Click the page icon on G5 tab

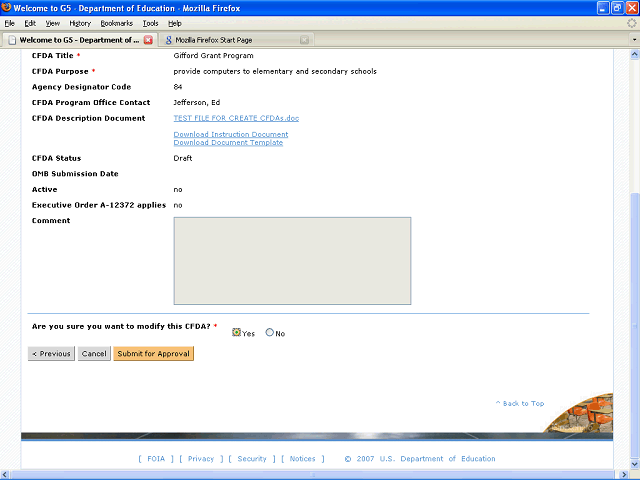point(13,40)
